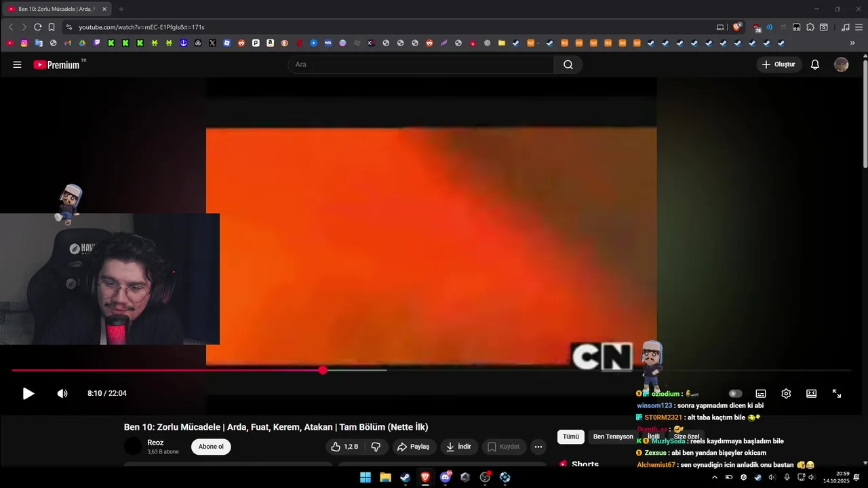Select the Tümü filter chip
This screenshot has width=868, height=488.
[571, 436]
